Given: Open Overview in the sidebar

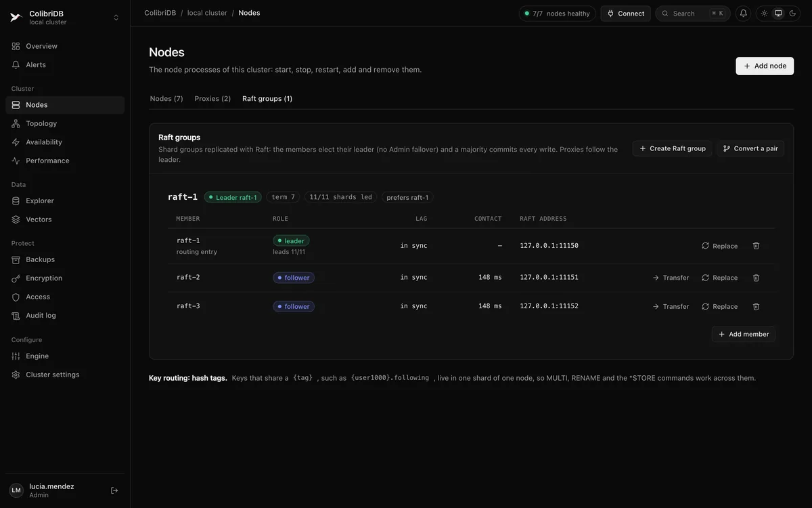Looking at the screenshot, I should click(65, 46).
